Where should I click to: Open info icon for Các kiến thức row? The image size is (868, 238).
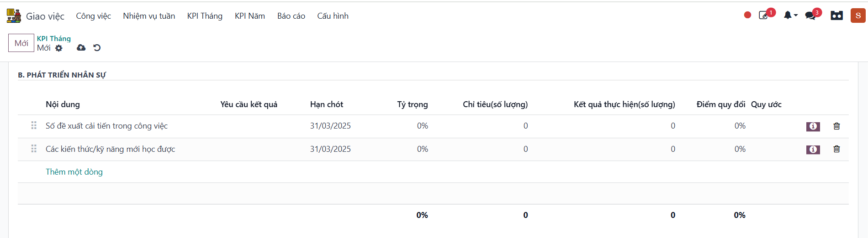pyautogui.click(x=813, y=149)
